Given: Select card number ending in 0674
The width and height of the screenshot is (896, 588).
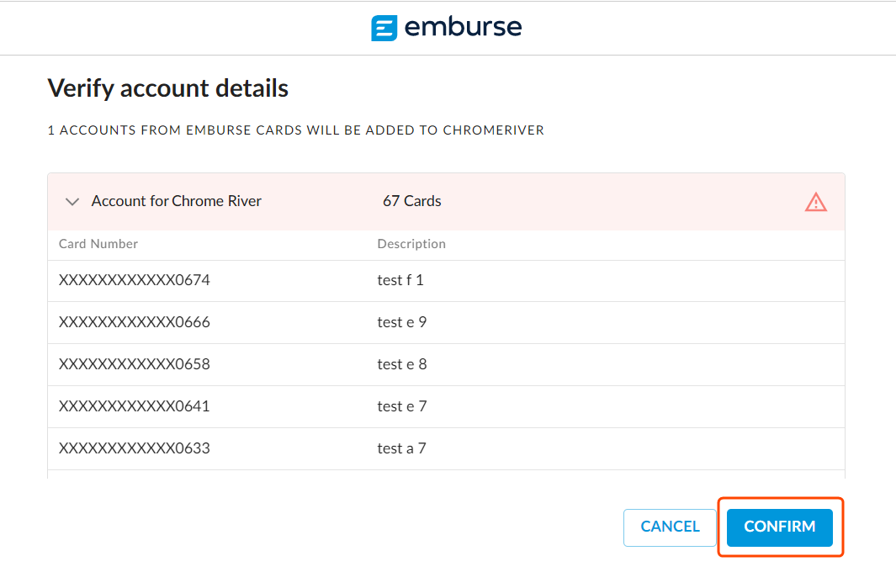Looking at the screenshot, I should pos(135,281).
